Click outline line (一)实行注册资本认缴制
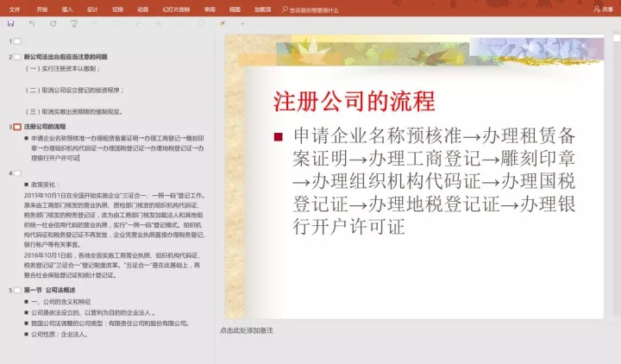The width and height of the screenshot is (621, 364). tap(63, 68)
